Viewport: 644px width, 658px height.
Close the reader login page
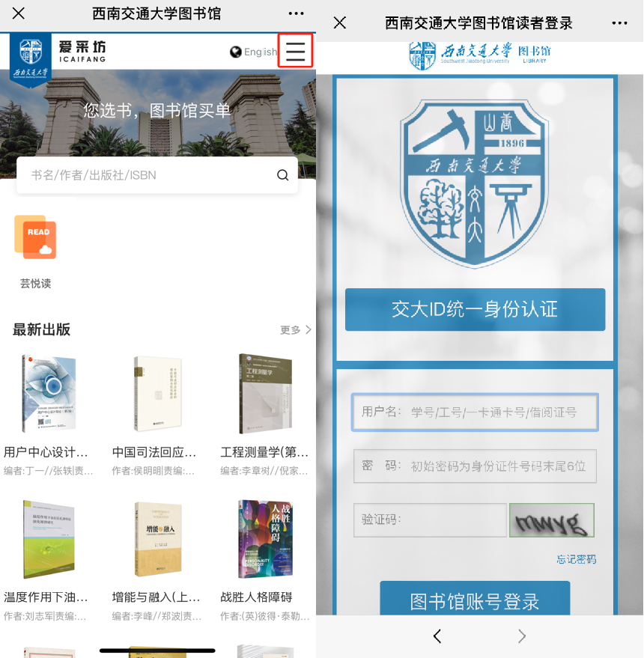click(339, 22)
